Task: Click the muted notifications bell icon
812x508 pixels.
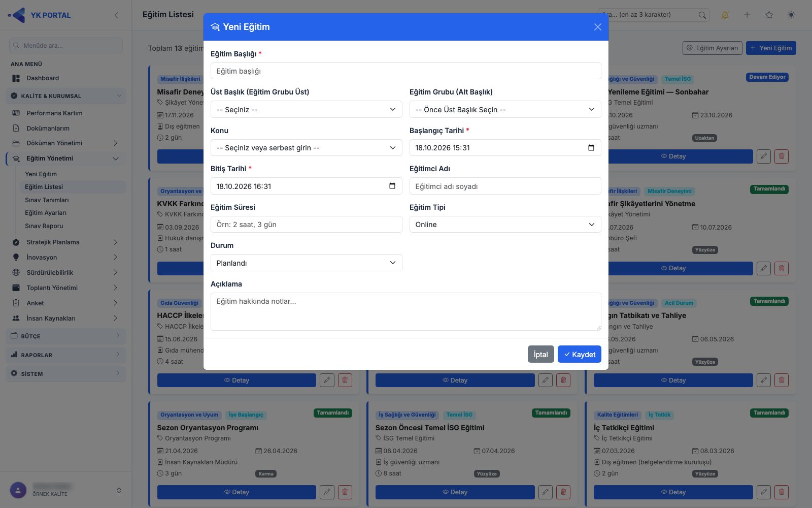Action: [x=725, y=15]
